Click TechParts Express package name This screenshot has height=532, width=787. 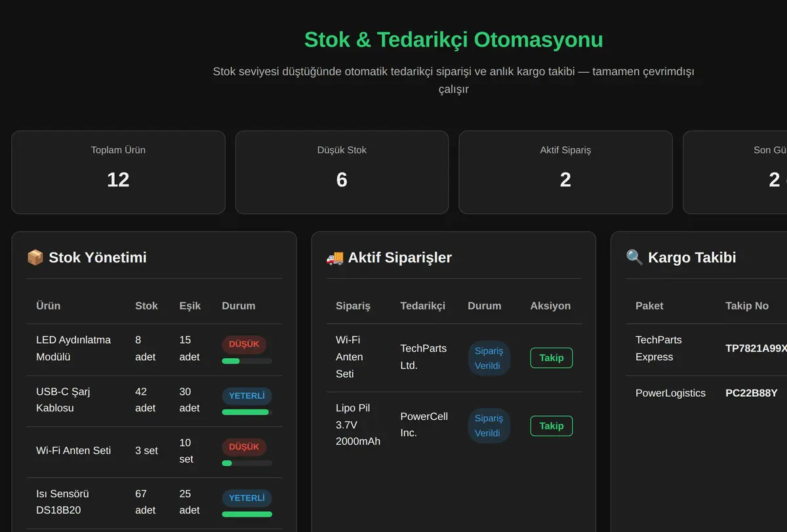click(658, 348)
